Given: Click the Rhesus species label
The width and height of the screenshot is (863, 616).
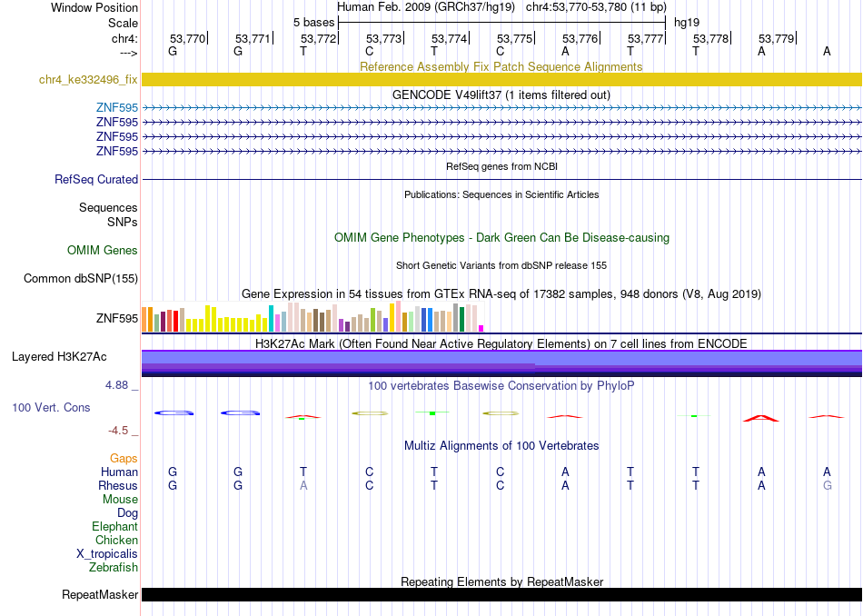Looking at the screenshot, I should (x=118, y=485).
